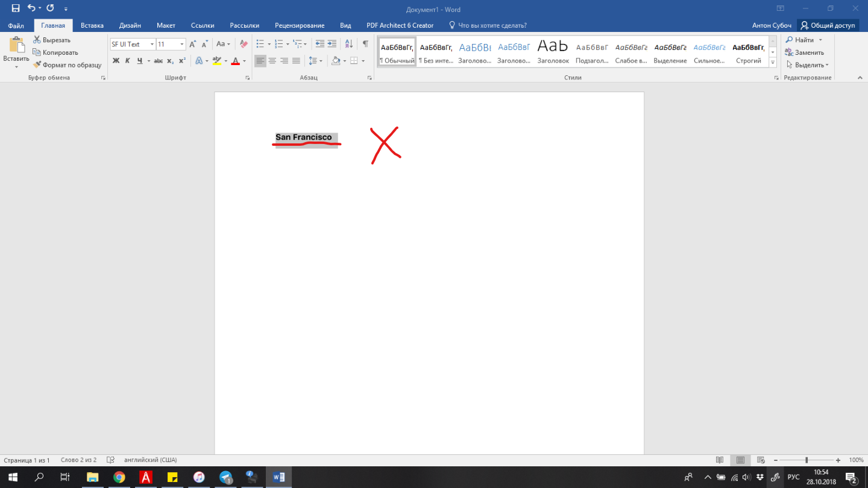
Task: Switch to the Дизайн tab
Action: 130,25
